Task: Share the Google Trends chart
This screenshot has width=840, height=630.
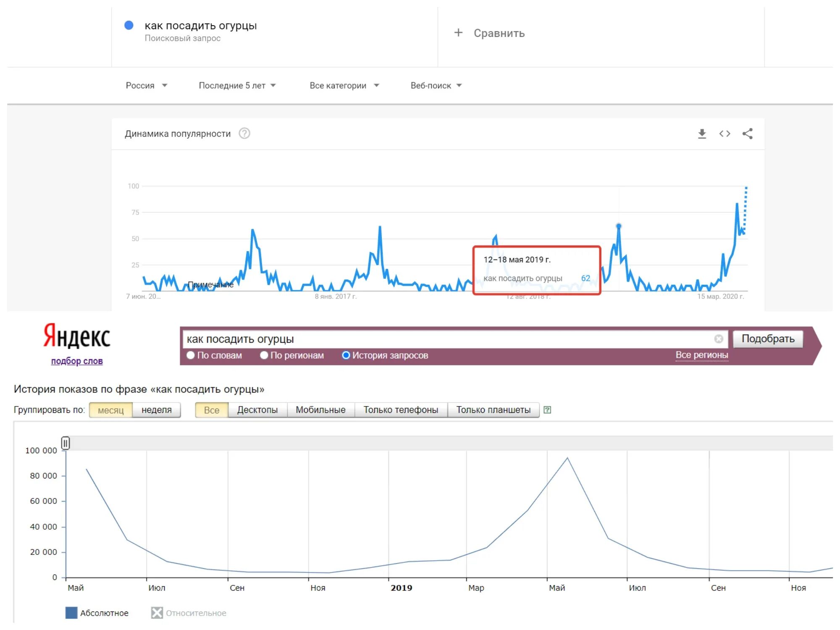Action: pos(747,134)
